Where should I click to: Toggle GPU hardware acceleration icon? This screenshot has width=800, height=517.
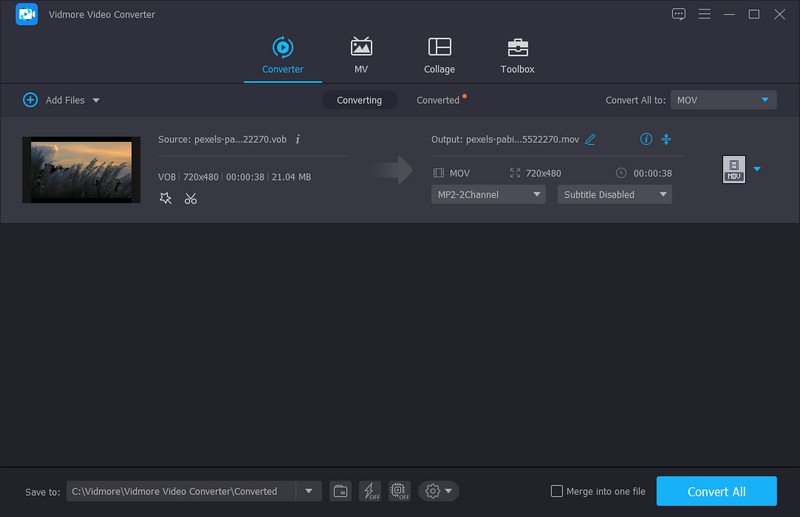pyautogui.click(x=399, y=491)
